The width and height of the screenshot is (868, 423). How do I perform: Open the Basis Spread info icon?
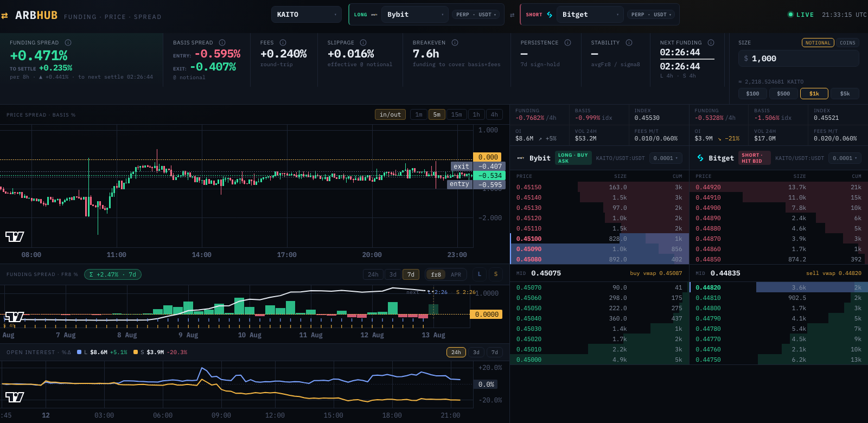pos(222,42)
